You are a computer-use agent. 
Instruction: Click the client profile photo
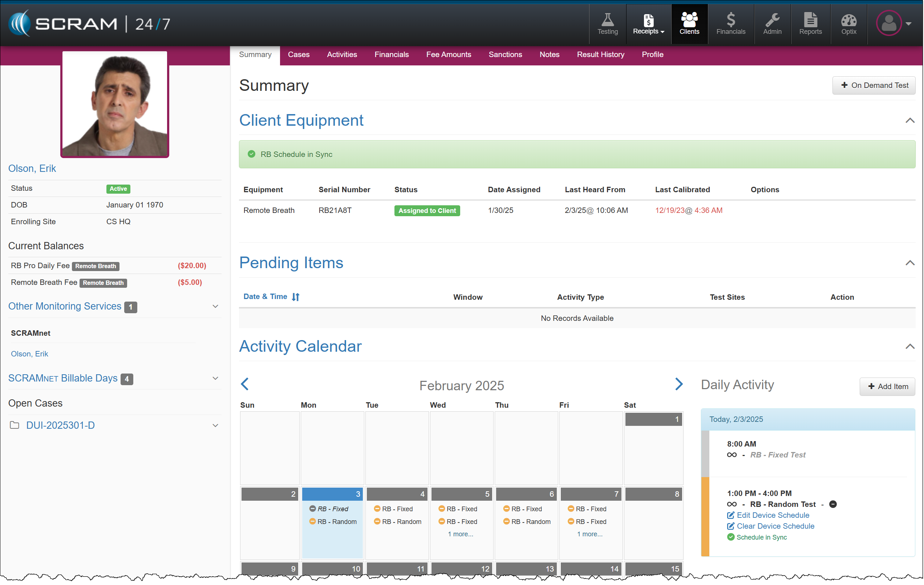point(115,104)
